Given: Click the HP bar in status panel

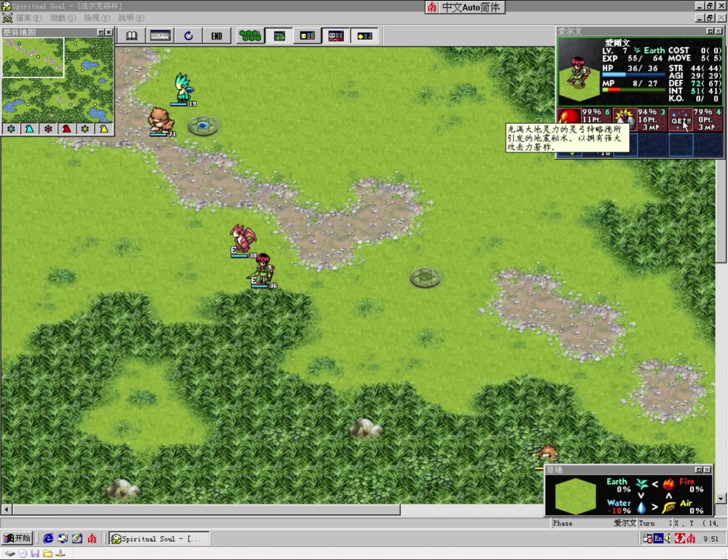Looking at the screenshot, I should pos(634,75).
